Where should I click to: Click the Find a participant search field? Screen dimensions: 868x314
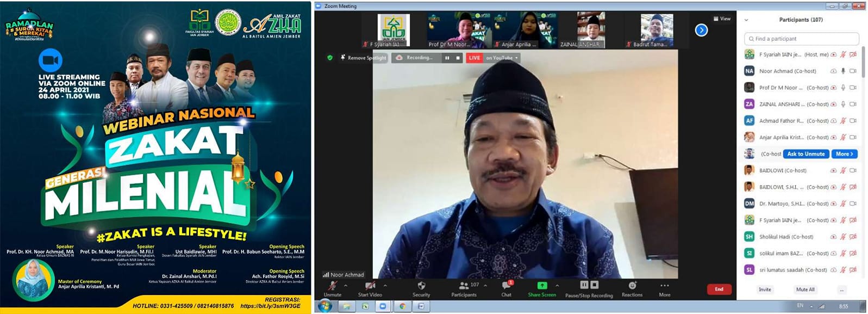[x=802, y=39]
